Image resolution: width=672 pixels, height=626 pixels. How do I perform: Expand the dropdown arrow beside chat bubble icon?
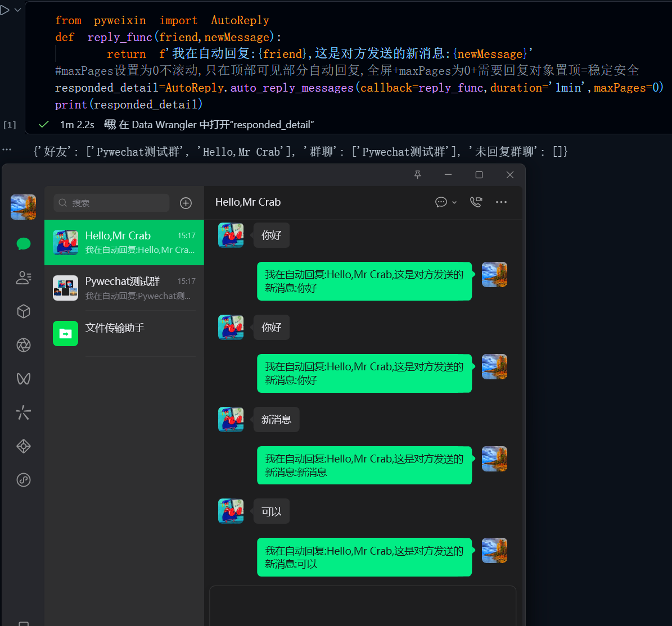454,202
